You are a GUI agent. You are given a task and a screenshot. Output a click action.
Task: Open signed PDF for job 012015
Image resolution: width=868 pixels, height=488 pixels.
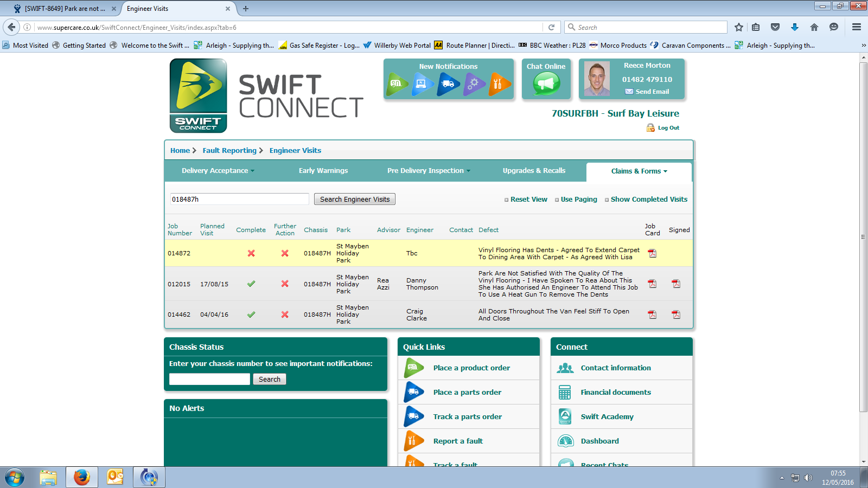pyautogui.click(x=676, y=284)
